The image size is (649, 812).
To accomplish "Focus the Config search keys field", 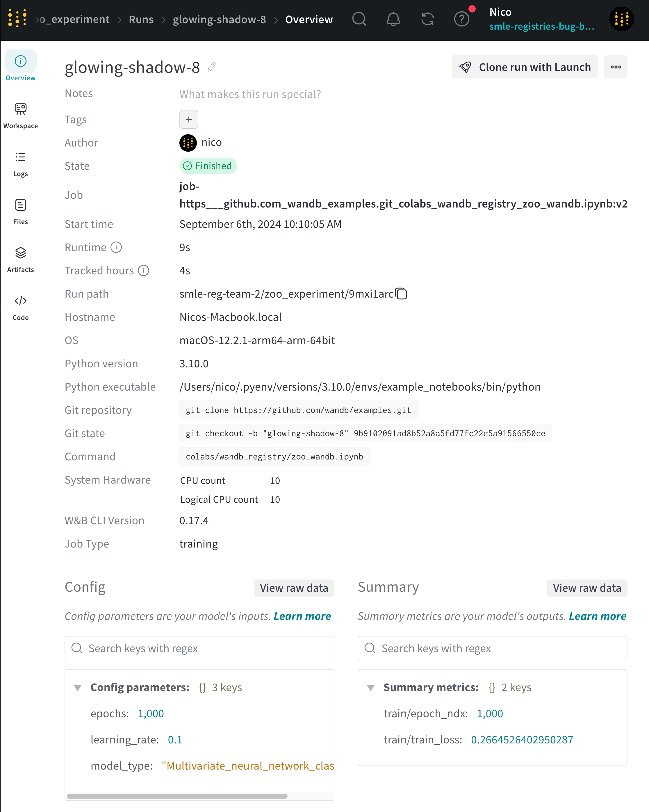I will point(199,648).
